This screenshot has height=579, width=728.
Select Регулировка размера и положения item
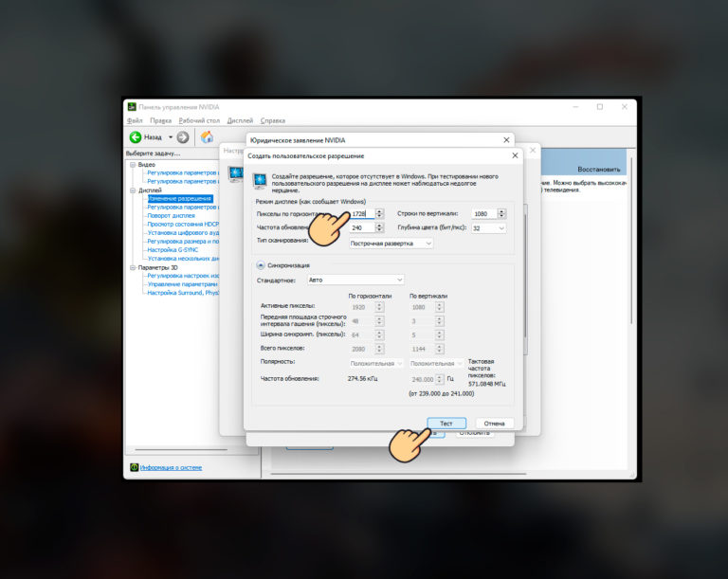coord(183,242)
